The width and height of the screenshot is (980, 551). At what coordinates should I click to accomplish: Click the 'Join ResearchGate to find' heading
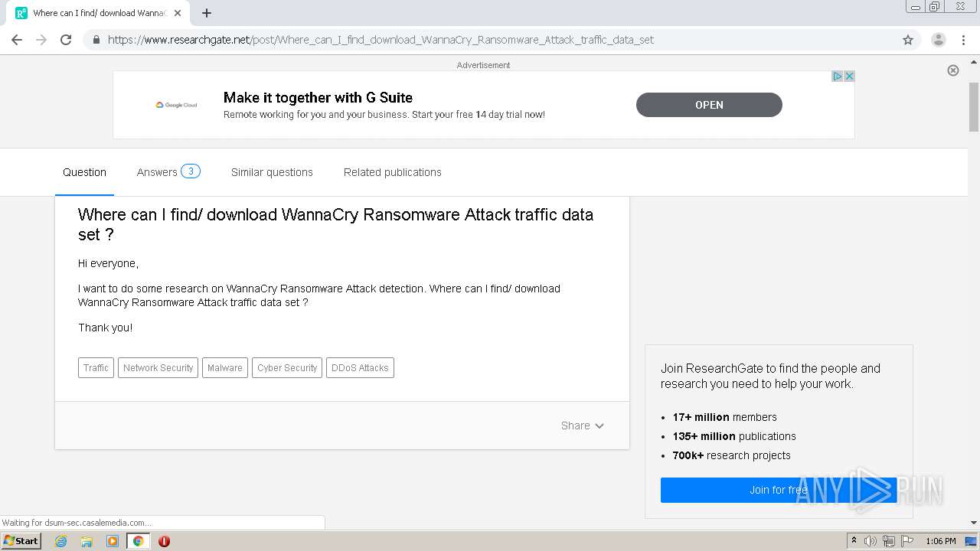pyautogui.click(x=770, y=376)
